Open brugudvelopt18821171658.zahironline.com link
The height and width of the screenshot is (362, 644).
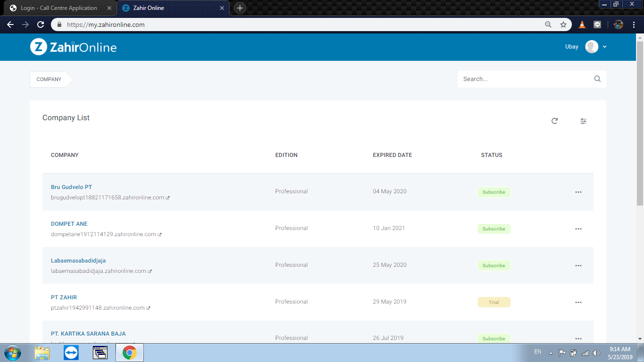point(107,197)
